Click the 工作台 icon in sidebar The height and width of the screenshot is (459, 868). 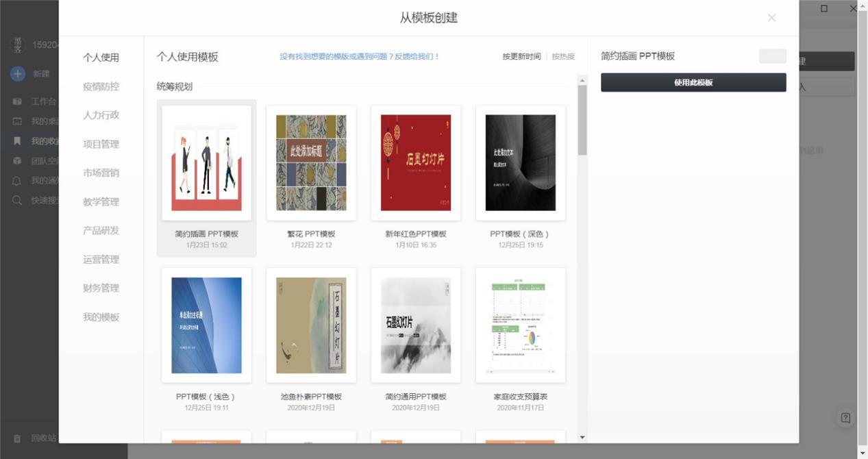click(17, 101)
